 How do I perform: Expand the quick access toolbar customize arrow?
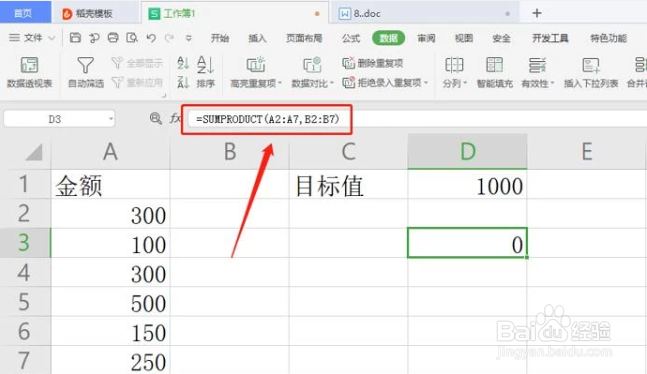189,38
